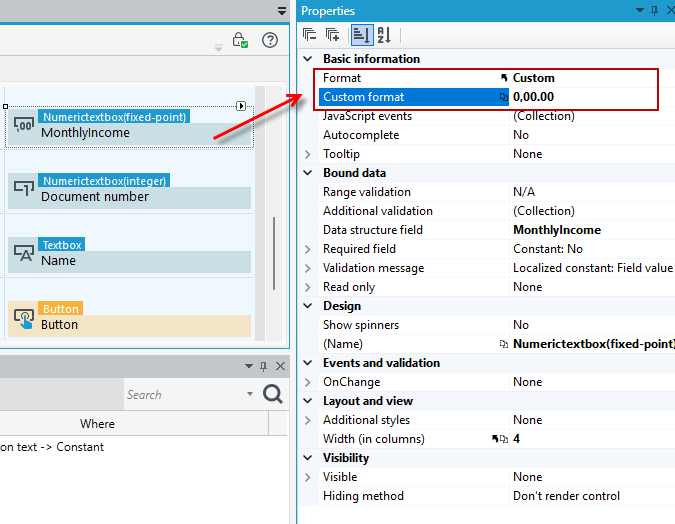Viewport: 675px width, 524px height.
Task: Select the Name Textbox control
Action: pos(130,255)
